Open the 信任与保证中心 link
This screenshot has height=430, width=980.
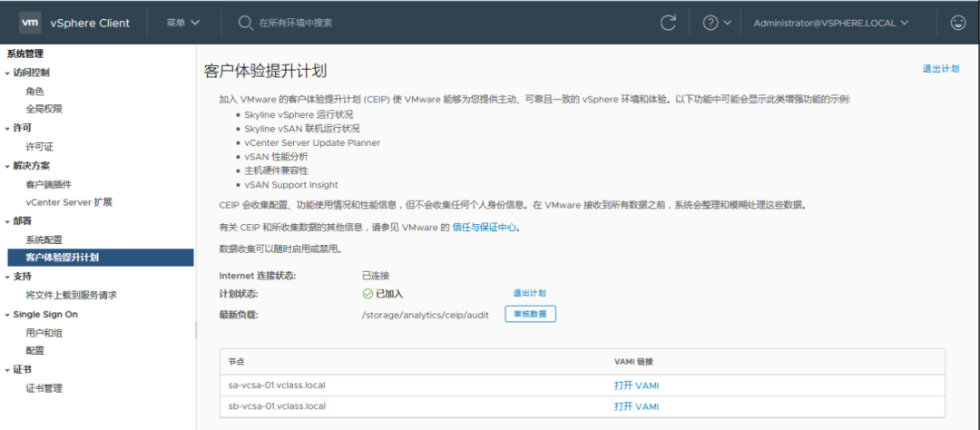(486, 228)
